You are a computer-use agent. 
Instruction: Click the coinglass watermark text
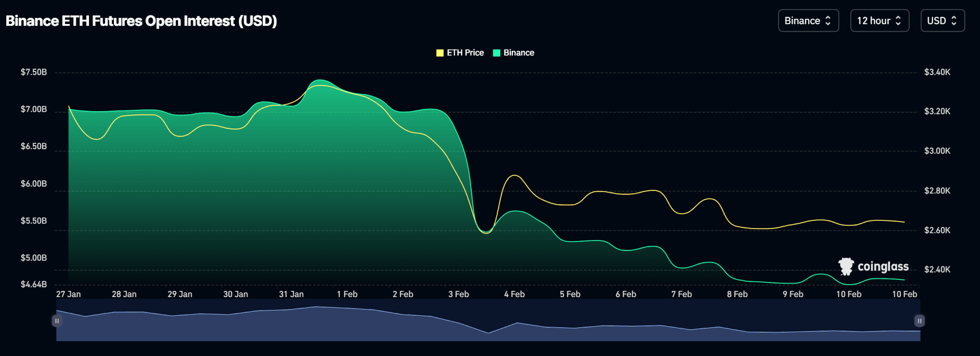(x=883, y=266)
